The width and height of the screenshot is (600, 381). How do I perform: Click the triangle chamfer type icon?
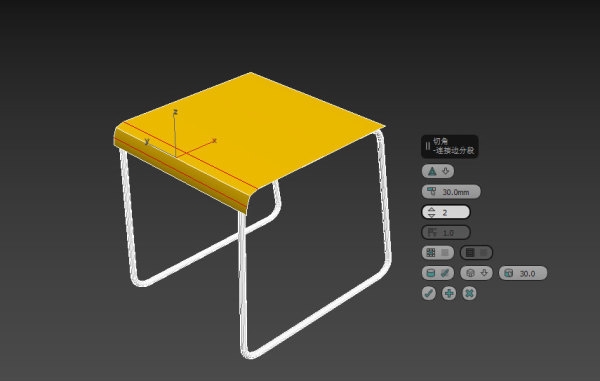(432, 171)
